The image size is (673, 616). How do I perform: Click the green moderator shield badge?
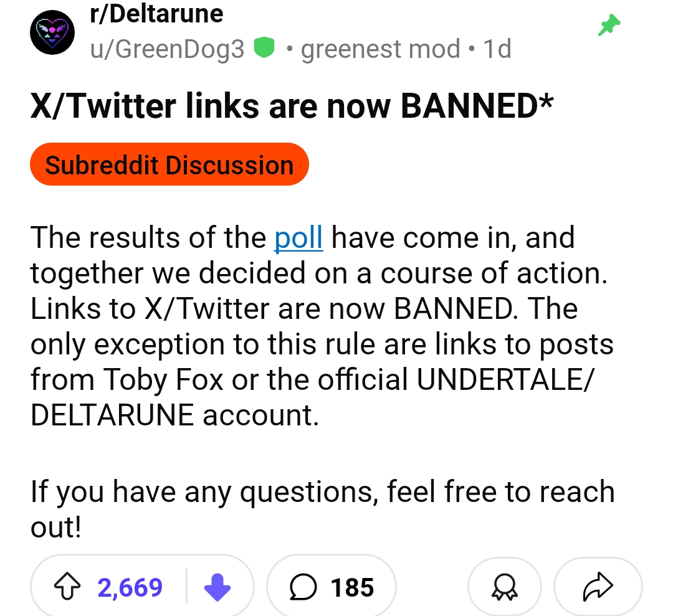[265, 47]
